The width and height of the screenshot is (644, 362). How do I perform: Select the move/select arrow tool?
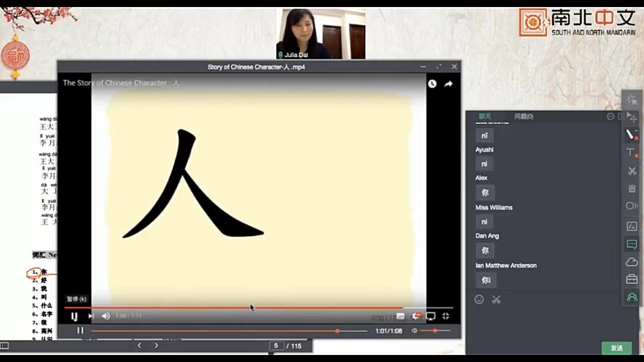pyautogui.click(x=632, y=117)
